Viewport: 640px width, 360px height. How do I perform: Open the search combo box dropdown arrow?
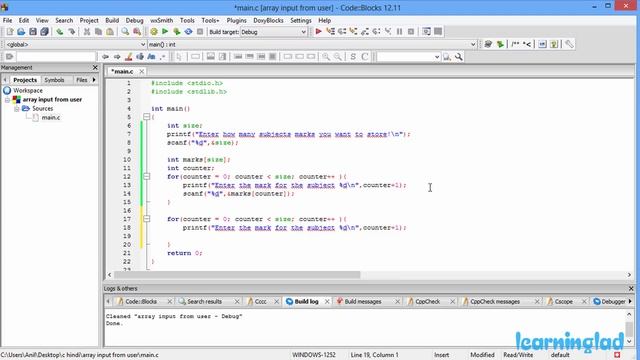coord(437,57)
